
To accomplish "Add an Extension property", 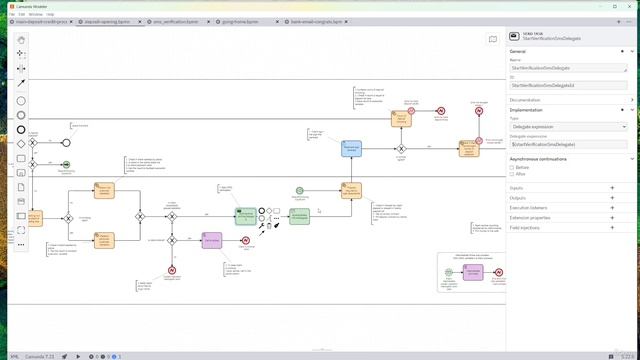I will pos(612,218).
